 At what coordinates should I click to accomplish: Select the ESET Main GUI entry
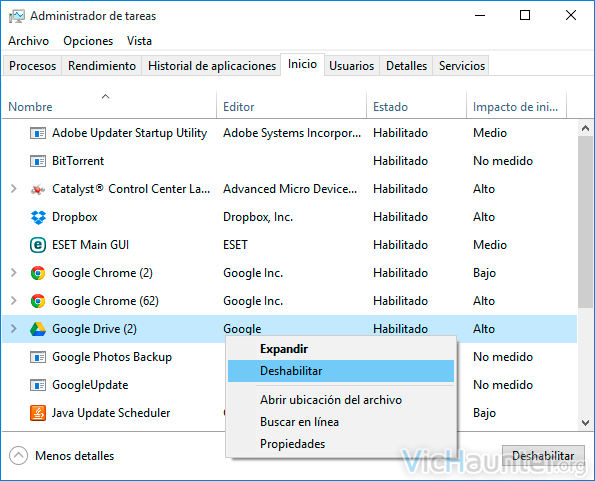point(90,245)
